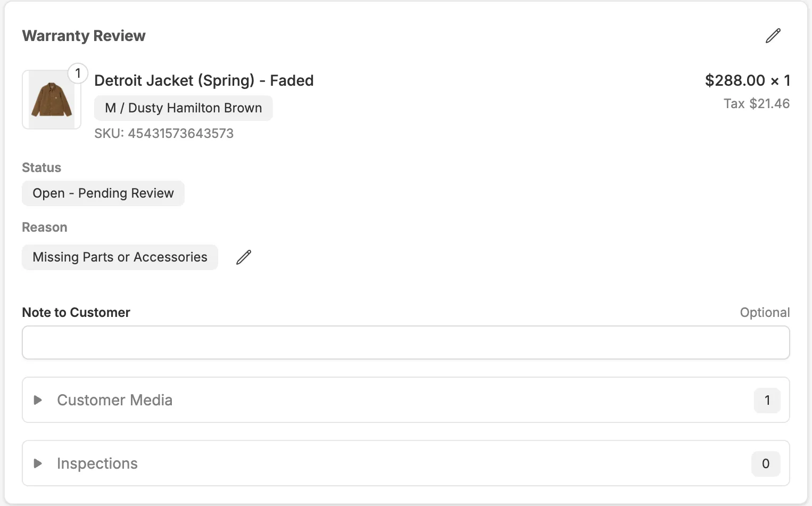Click the quantity badge on jacket image
812x506 pixels.
(x=78, y=73)
